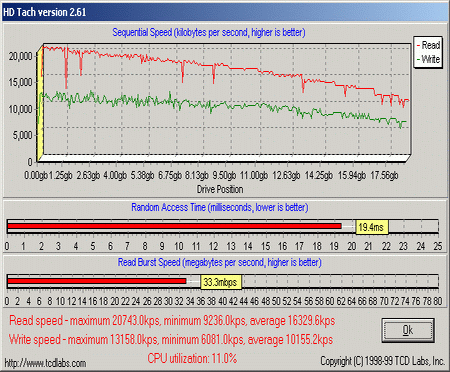Click the 80 tick on burst speed scale
Screen dimensions: 450x372
click(437, 301)
